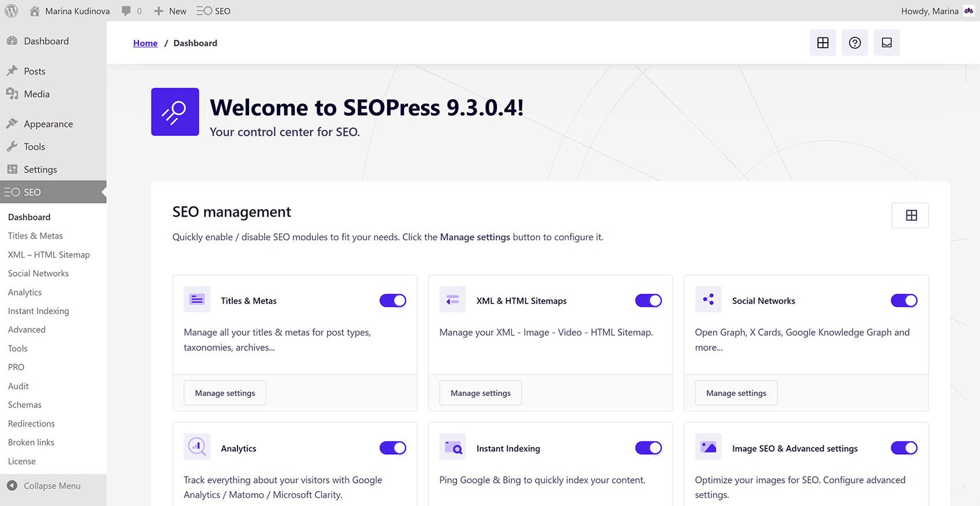Toggle the Instant Indexing module
Screen dimensions: 980x506
pos(649,448)
